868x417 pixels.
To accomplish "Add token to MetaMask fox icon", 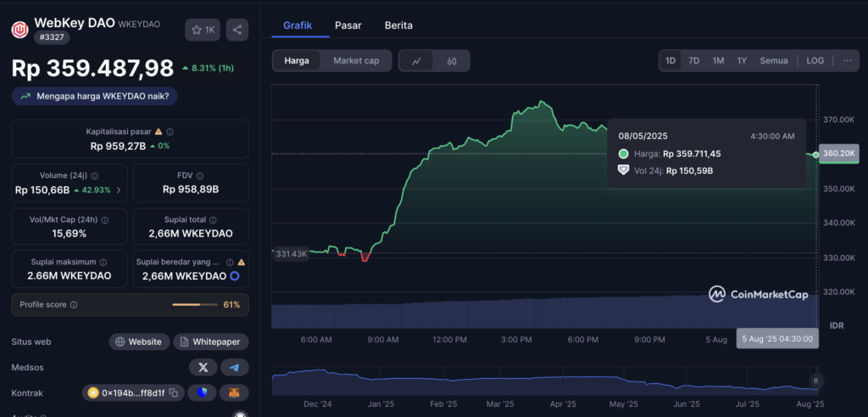I will (235, 392).
